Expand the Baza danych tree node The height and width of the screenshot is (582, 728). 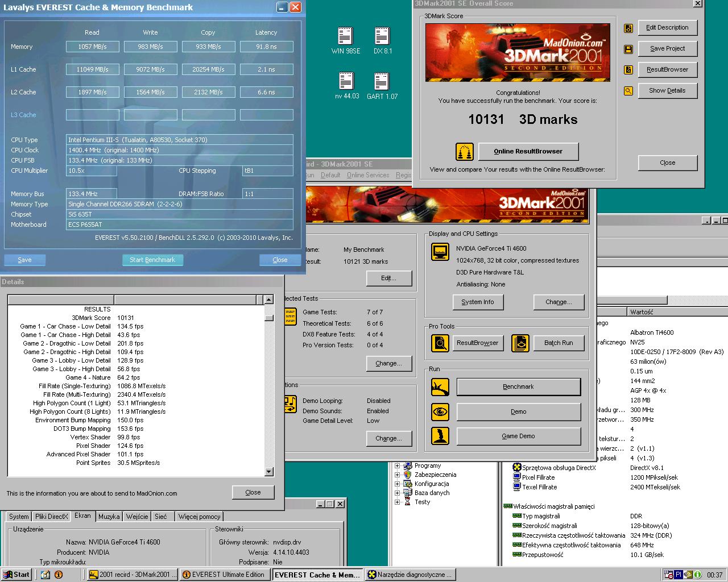pyautogui.click(x=397, y=493)
